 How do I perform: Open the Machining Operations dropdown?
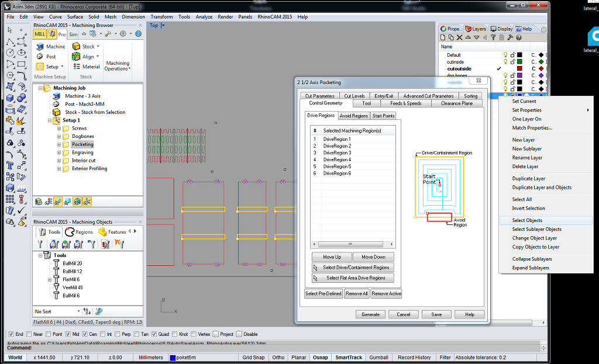118,65
